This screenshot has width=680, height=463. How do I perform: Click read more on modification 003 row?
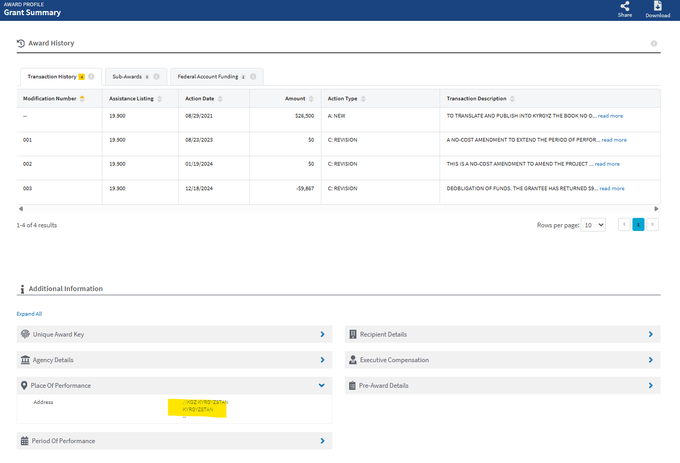(611, 188)
